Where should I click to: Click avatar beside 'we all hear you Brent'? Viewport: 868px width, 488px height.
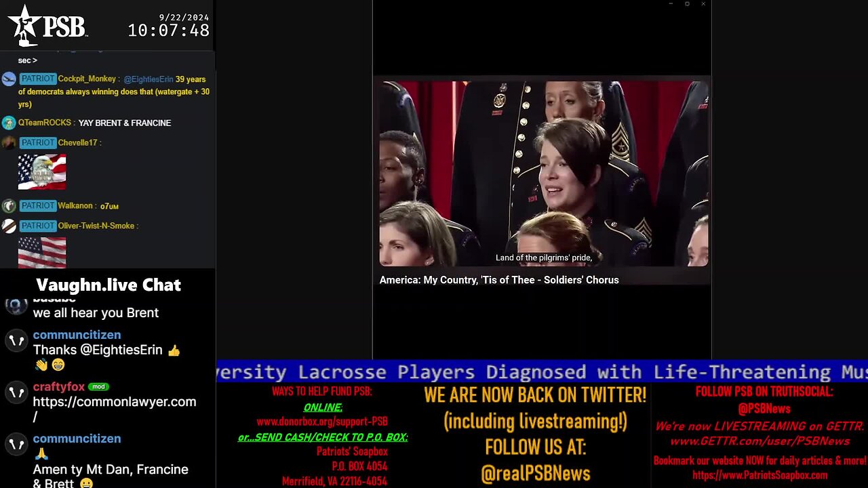[16, 306]
